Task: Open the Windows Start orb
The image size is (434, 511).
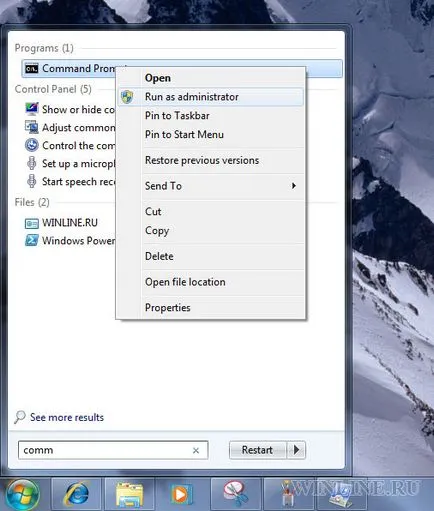Action: click(22, 494)
